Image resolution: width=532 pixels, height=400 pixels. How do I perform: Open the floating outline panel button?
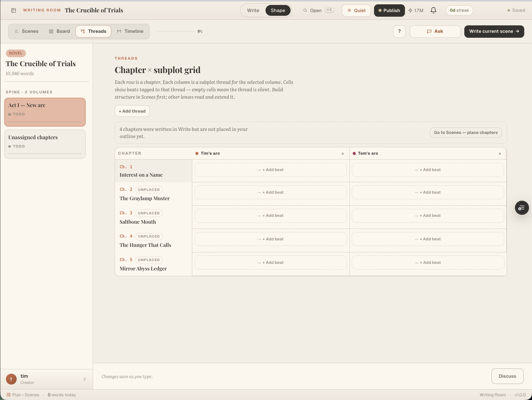point(522,208)
